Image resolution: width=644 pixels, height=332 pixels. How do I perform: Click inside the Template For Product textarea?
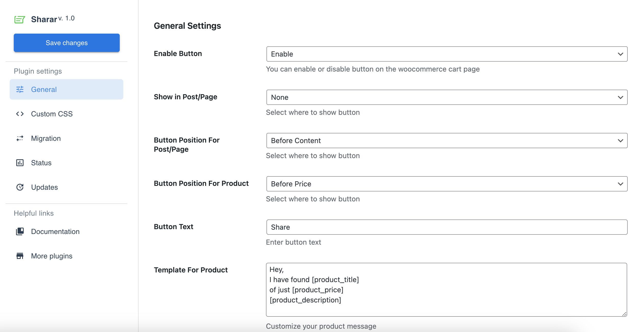[446, 290]
